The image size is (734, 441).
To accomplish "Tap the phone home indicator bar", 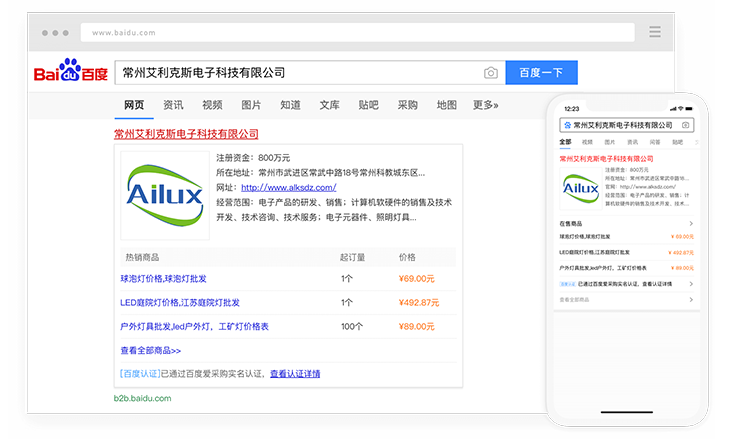I will (x=627, y=412).
